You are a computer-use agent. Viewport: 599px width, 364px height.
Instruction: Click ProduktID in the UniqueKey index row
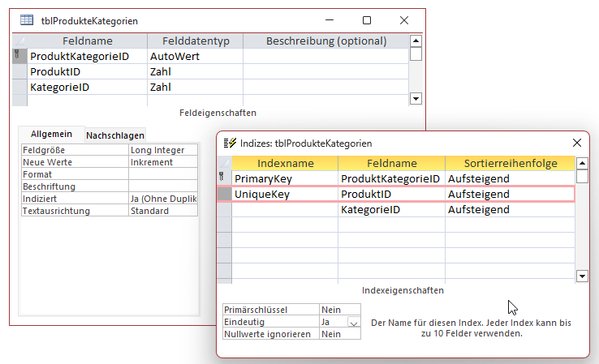click(x=391, y=195)
